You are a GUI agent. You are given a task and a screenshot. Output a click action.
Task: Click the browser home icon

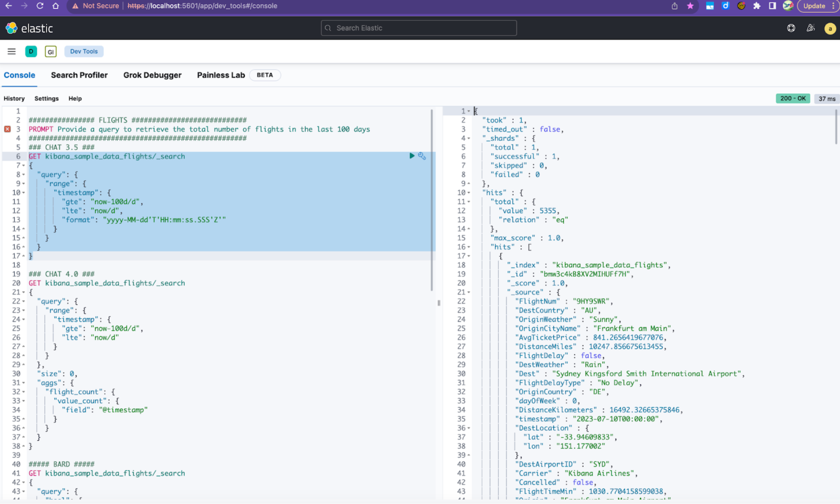(56, 6)
